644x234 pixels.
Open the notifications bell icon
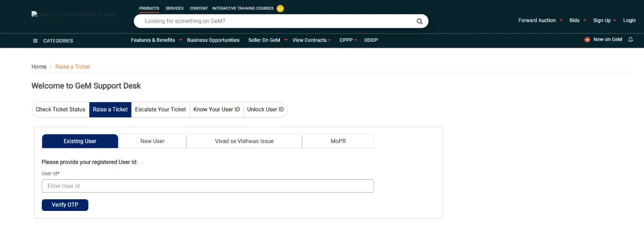[630, 40]
